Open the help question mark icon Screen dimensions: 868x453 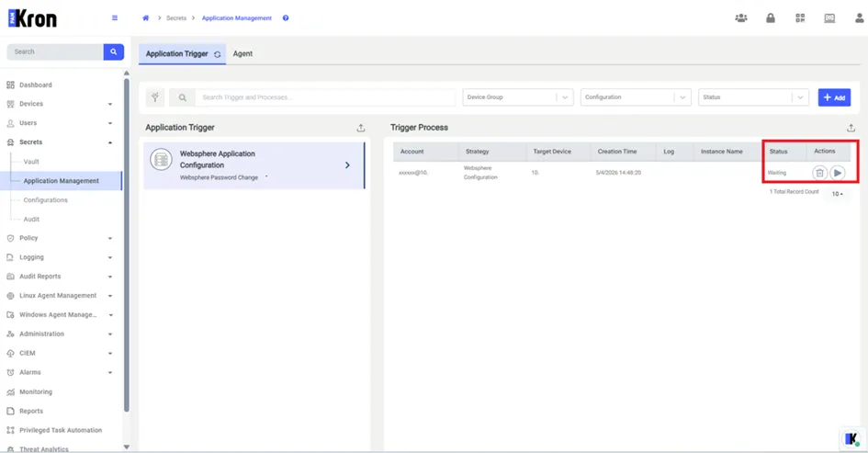[286, 18]
